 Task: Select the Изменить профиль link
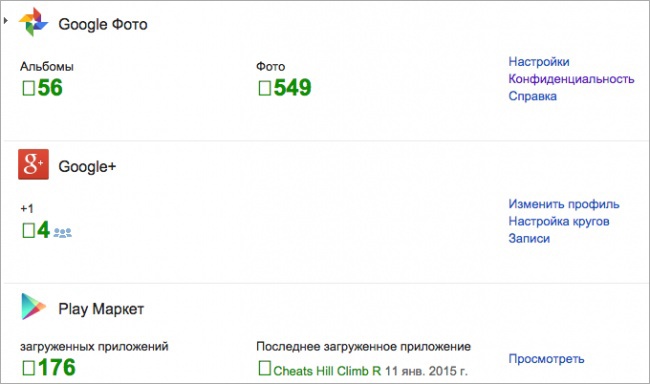564,204
